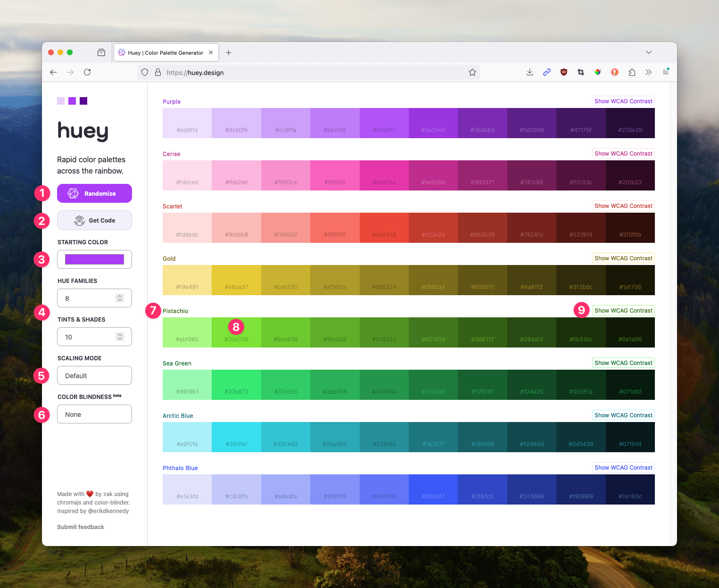Click the new tab plus icon
Viewport: 719px width, 588px height.
(228, 53)
